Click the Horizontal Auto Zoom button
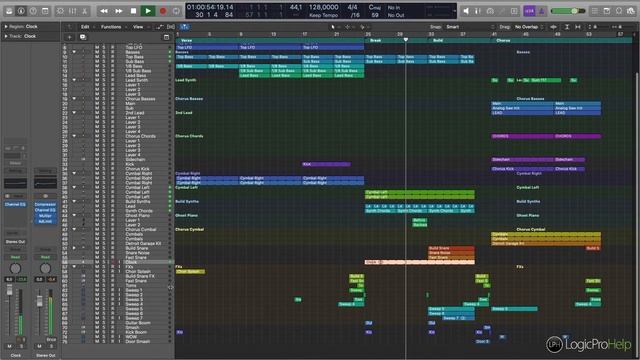The image size is (640, 360). click(x=578, y=27)
